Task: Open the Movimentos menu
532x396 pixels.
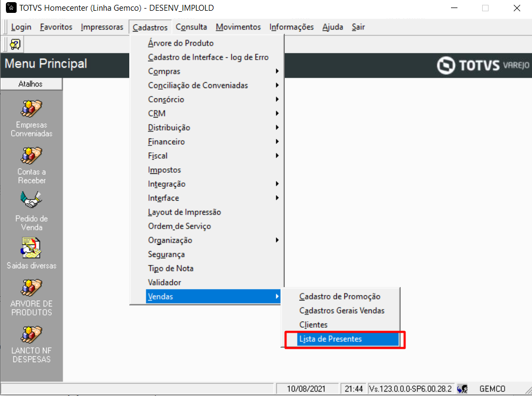Action: 238,27
